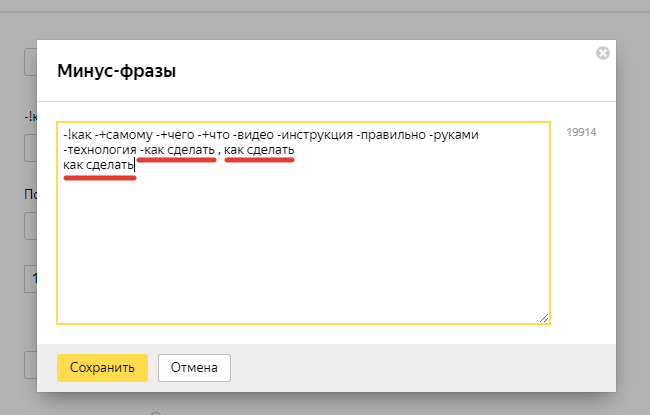The width and height of the screenshot is (650, 415).
Task: Place cursor on the word -технология
Action: tap(99, 150)
